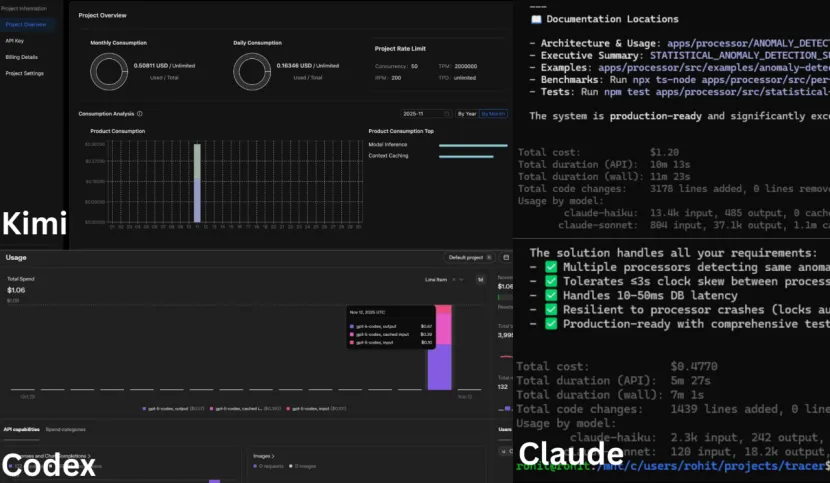Image resolution: width=830 pixels, height=483 pixels.
Task: Open the API Key page
Action: pos(15,41)
